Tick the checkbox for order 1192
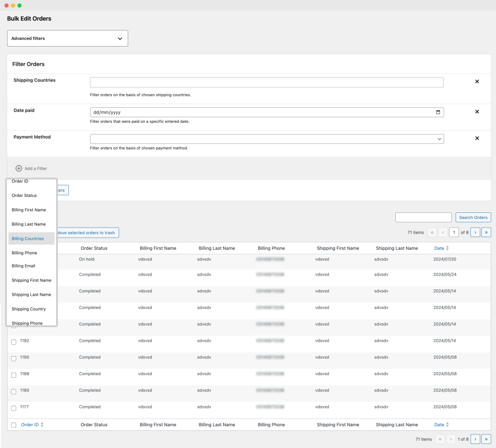The height and width of the screenshot is (448, 496). [x=14, y=342]
